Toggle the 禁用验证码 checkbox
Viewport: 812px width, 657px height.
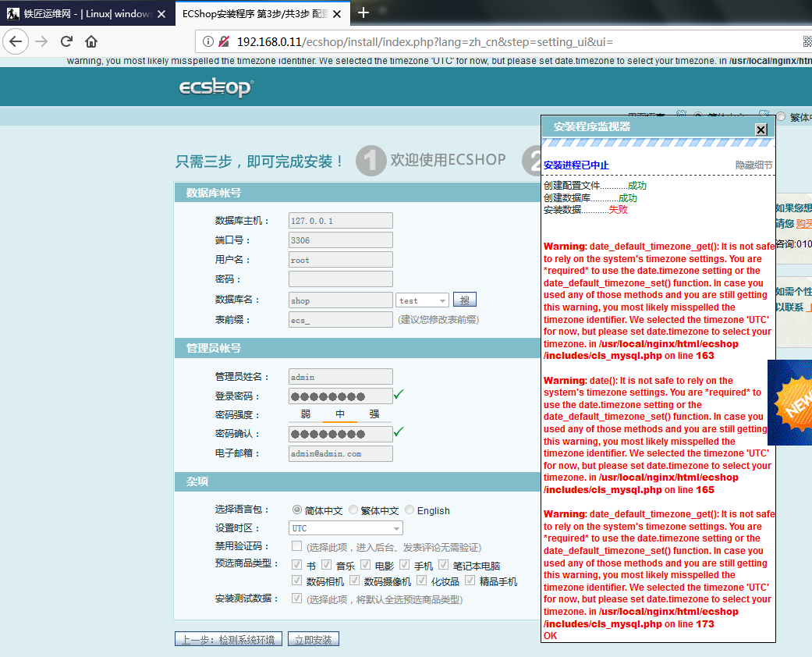coord(296,546)
